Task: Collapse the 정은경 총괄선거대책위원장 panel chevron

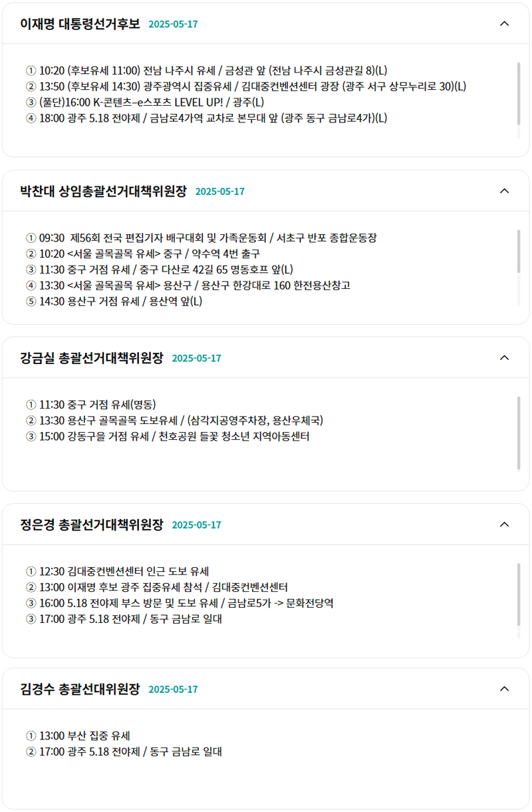Action: coord(504,524)
